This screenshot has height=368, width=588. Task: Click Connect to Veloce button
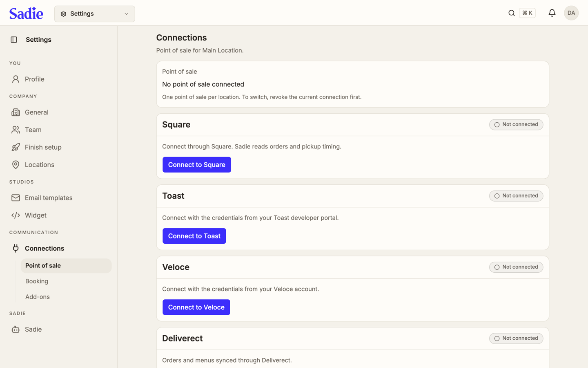196,307
